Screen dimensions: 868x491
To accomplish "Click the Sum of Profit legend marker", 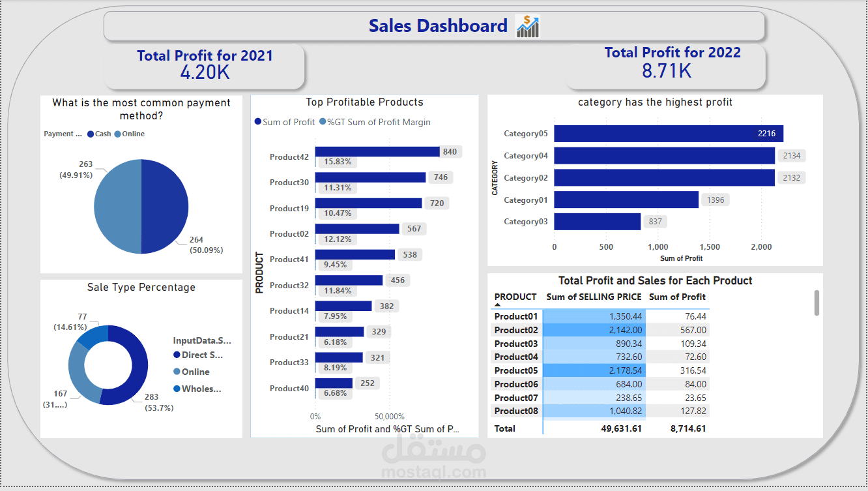I will click(x=258, y=122).
